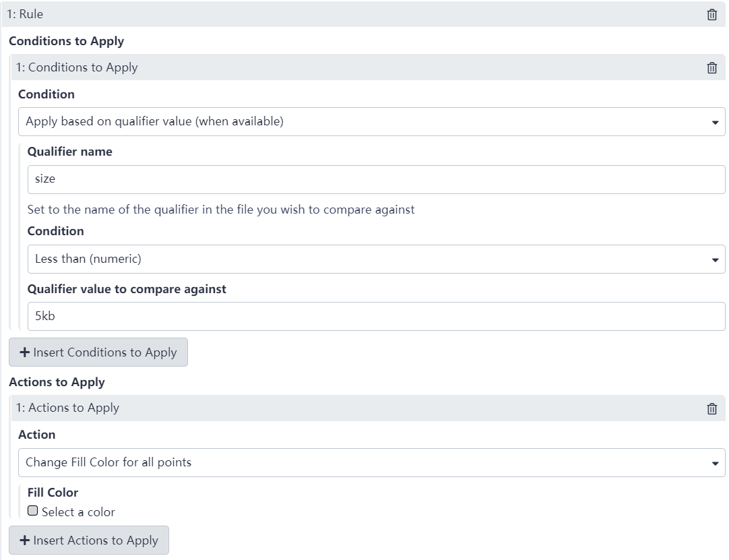Click arrow of 'Less than (numeric)' dropdown

pos(715,260)
